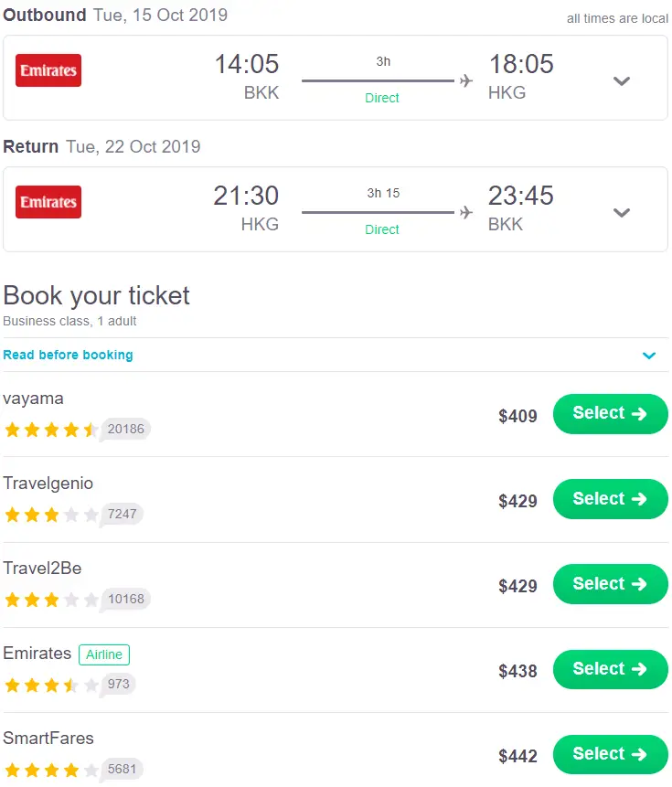The image size is (672, 787).
Task: Click the green Airline badge
Action: (104, 654)
